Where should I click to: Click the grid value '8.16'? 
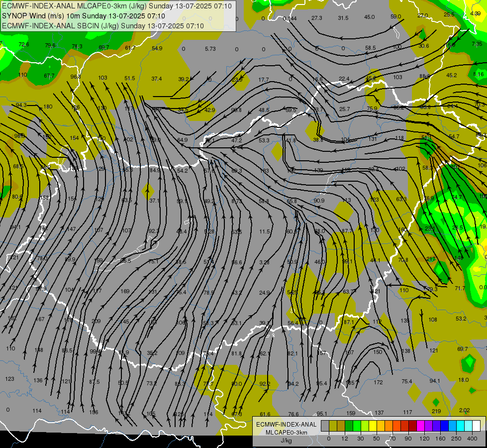pos(479,74)
